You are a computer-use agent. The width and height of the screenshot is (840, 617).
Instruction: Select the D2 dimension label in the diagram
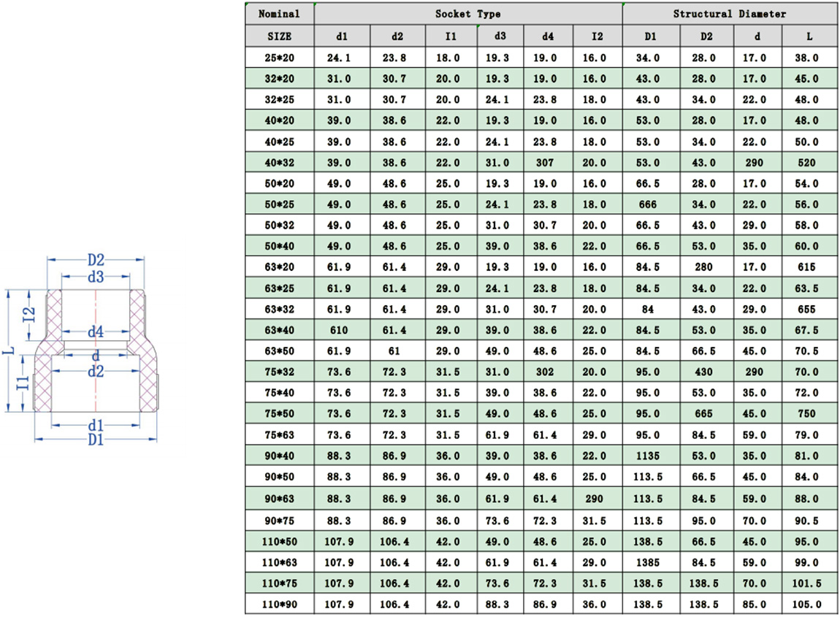[96, 259]
